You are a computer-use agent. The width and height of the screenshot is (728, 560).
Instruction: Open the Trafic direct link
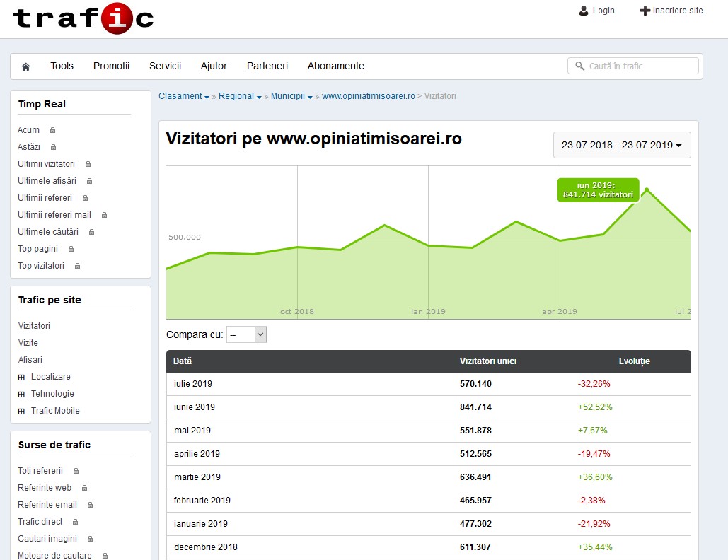[x=40, y=522]
